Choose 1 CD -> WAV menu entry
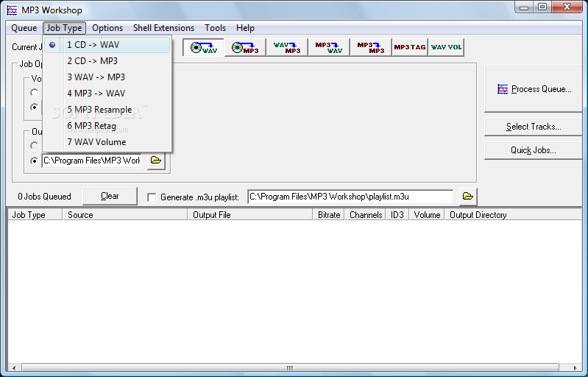This screenshot has height=377, width=588. pos(107,45)
